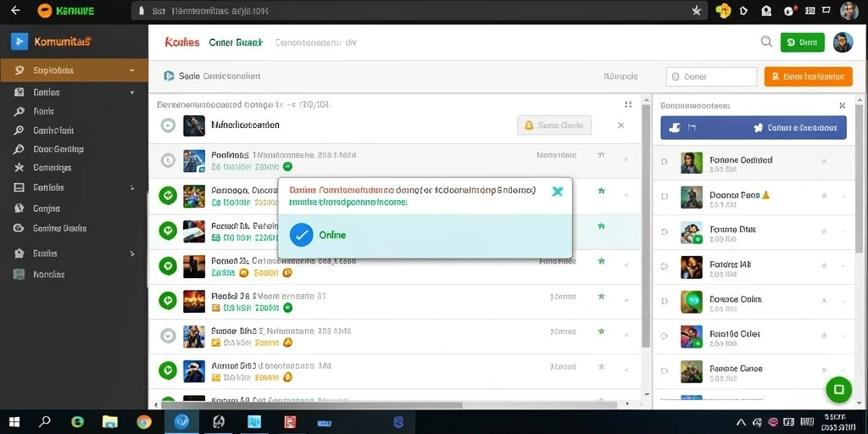Expand 'Danies' sidebar chevron
The width and height of the screenshot is (868, 434).
(131, 92)
